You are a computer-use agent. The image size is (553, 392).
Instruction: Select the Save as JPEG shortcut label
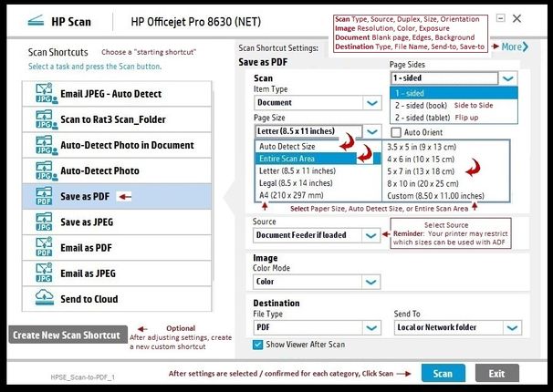(x=87, y=222)
